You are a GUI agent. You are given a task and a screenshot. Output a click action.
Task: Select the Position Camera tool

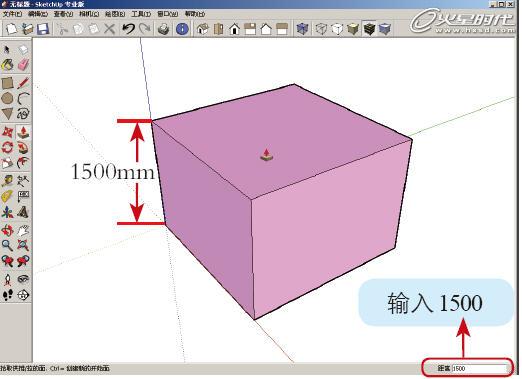coord(7,279)
